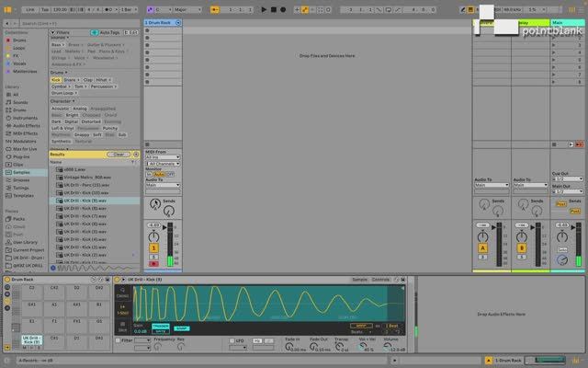Image resolution: width=588 pixels, height=368 pixels.
Task: Open the Instruments library category
Action: click(x=25, y=118)
